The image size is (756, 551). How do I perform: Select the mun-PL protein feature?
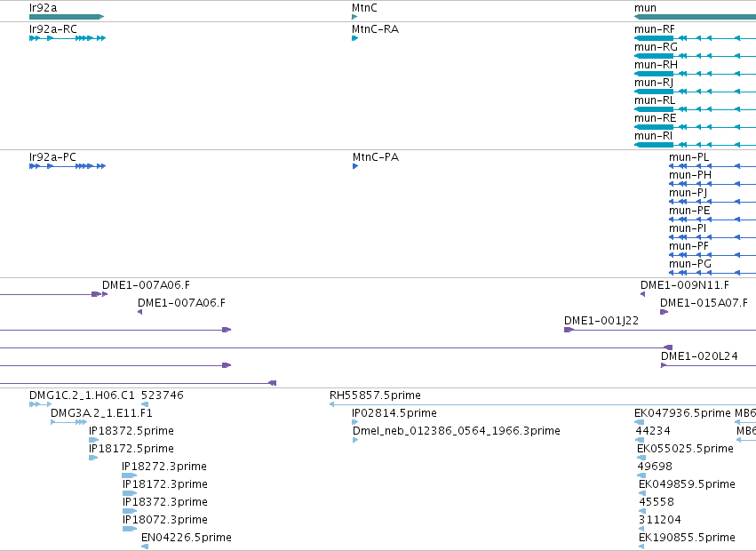712,166
